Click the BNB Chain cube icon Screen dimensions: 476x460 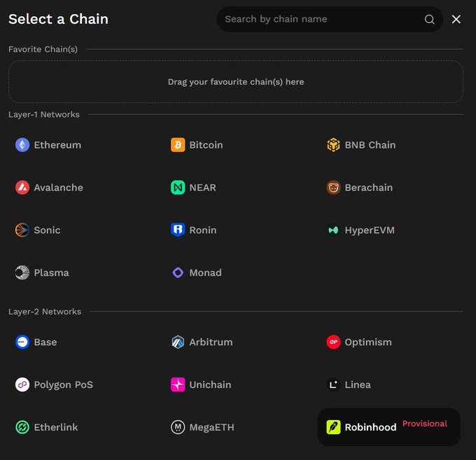click(333, 145)
